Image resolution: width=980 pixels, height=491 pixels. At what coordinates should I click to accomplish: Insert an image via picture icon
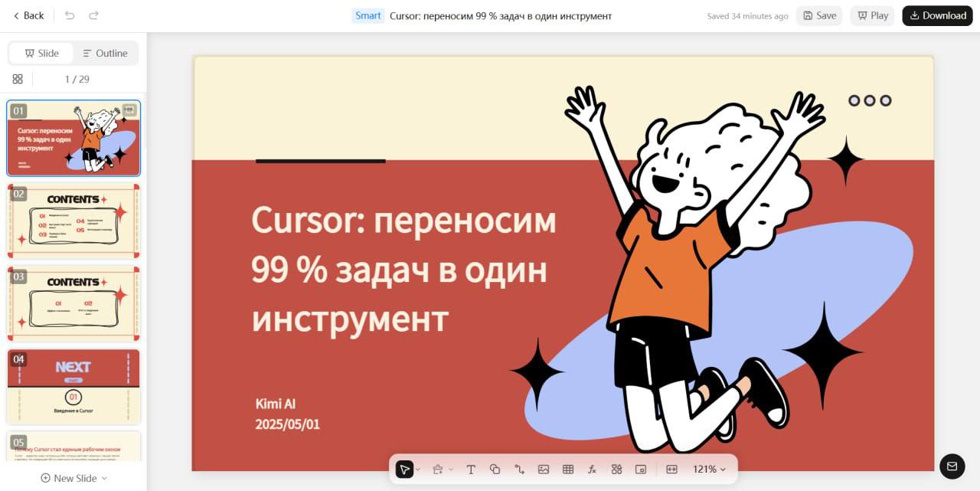[x=544, y=469]
